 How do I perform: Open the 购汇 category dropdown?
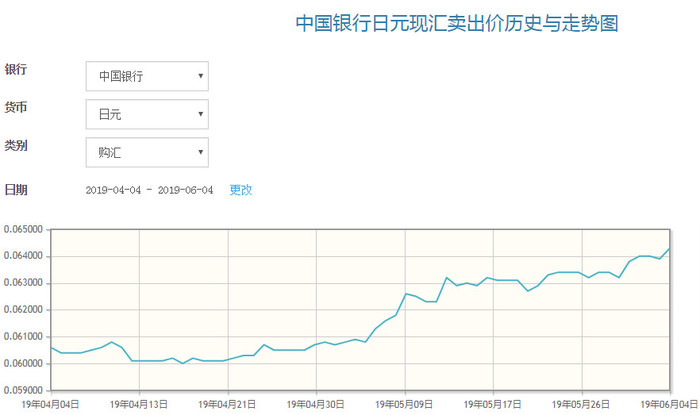(147, 152)
